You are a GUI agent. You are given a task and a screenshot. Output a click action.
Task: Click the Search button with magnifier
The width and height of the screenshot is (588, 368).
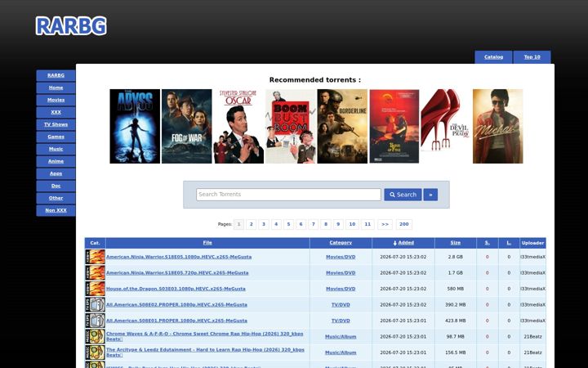(403, 195)
